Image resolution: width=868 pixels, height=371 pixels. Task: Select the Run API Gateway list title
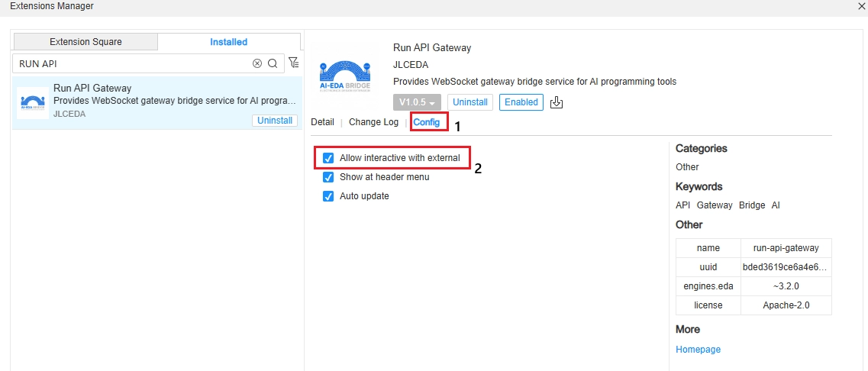(x=92, y=88)
